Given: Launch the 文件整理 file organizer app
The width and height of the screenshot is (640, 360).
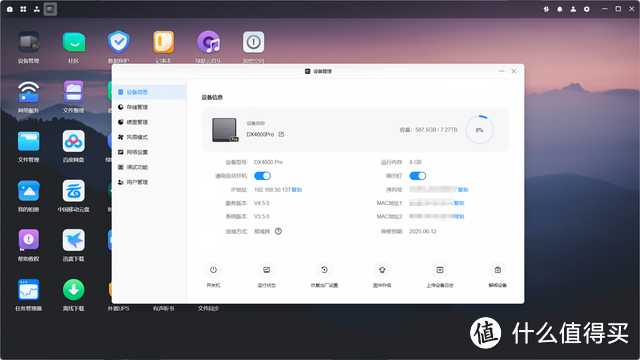Looking at the screenshot, I should point(73,91).
